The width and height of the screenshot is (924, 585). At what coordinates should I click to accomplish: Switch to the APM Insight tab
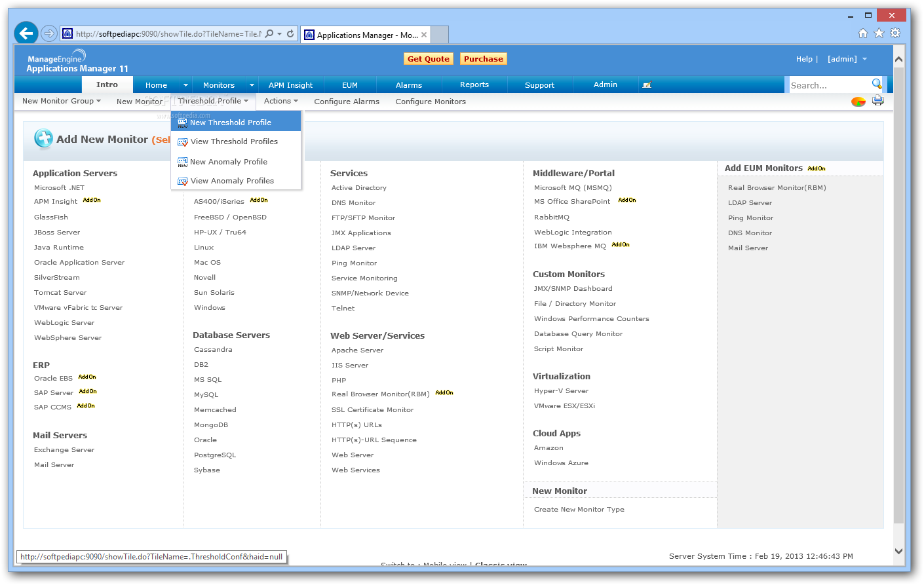point(290,85)
